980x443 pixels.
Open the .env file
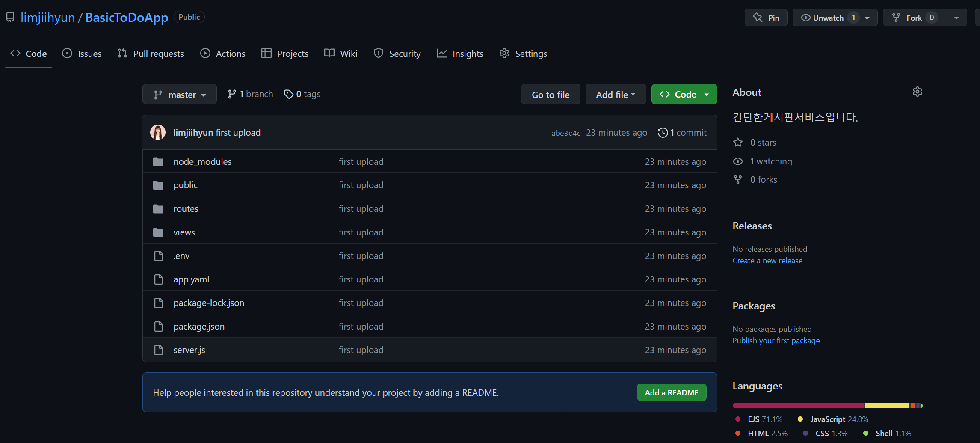click(181, 256)
